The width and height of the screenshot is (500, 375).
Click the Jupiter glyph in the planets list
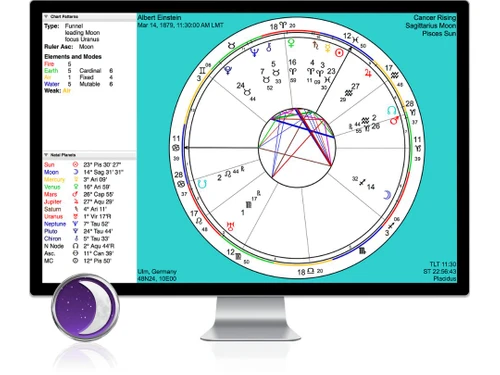(x=75, y=202)
